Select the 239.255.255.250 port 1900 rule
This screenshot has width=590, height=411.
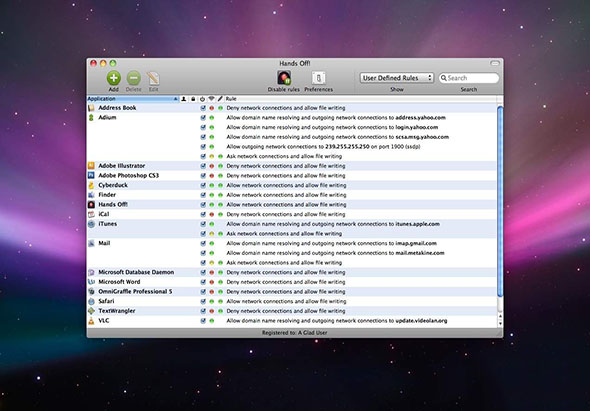323,146
